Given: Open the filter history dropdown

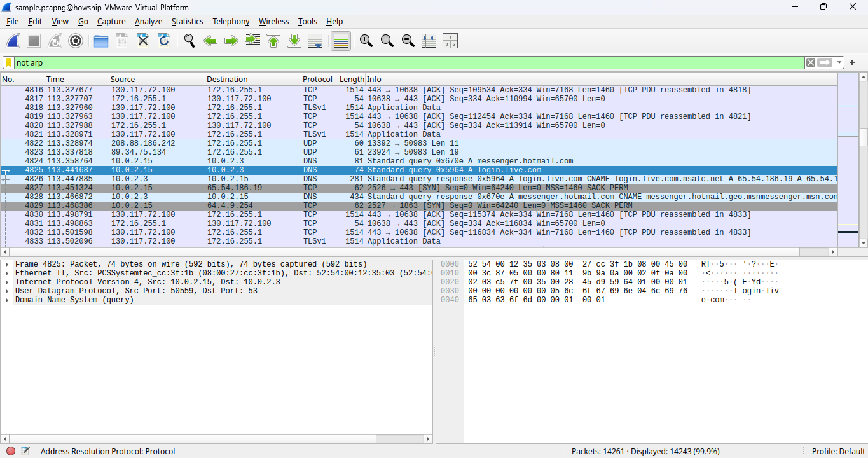Looking at the screenshot, I should (x=840, y=62).
